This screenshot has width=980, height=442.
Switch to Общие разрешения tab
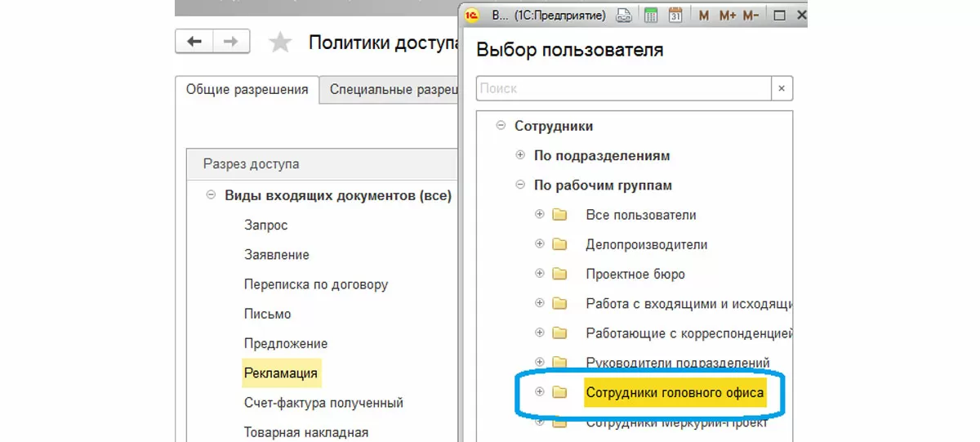coord(247,90)
